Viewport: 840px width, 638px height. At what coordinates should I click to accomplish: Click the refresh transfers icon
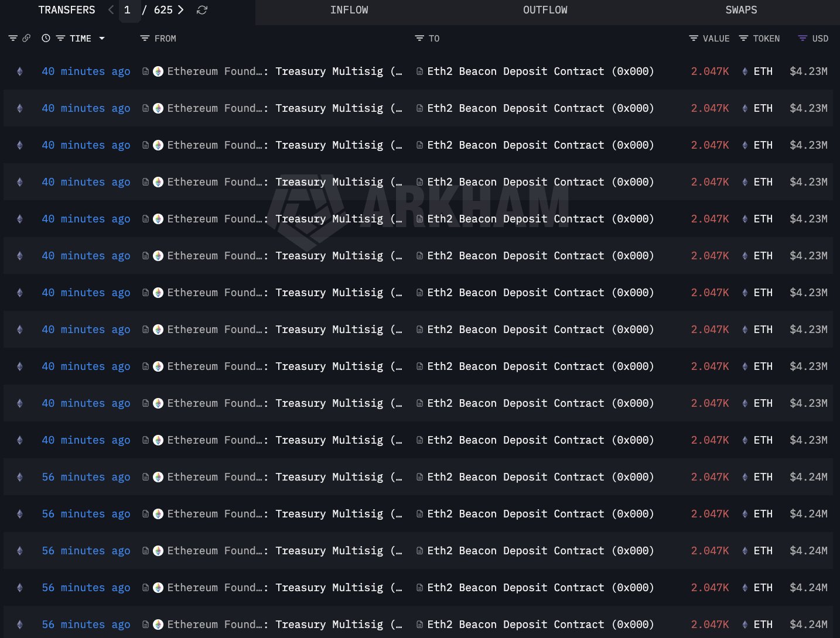202,10
